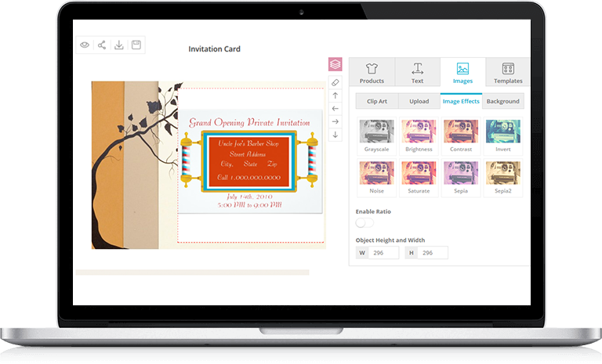602x364 pixels.
Task: Move object up with up arrow
Action: (335, 95)
